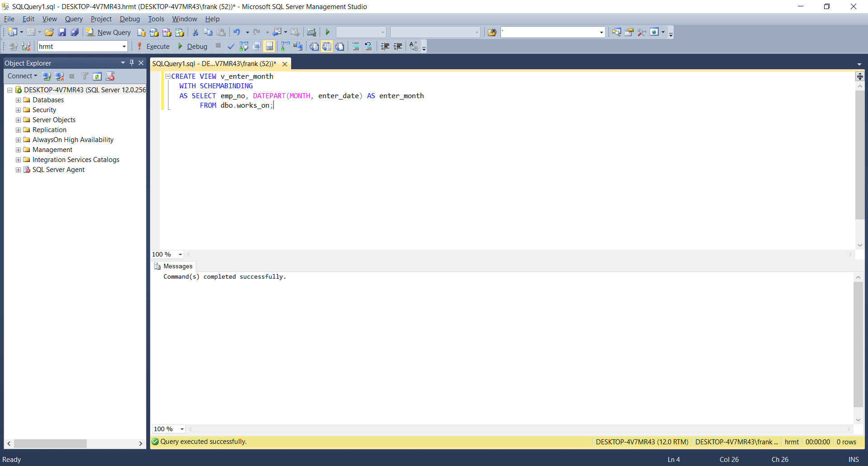Open the Toolbox wrench-and-hammer icon
The image size is (868, 466).
click(642, 32)
